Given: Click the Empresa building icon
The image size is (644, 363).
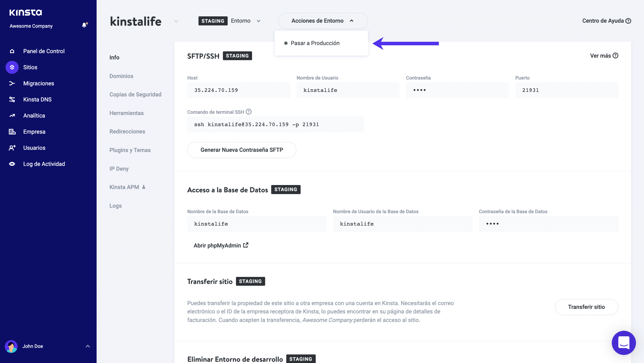Looking at the screenshot, I should pyautogui.click(x=12, y=132).
